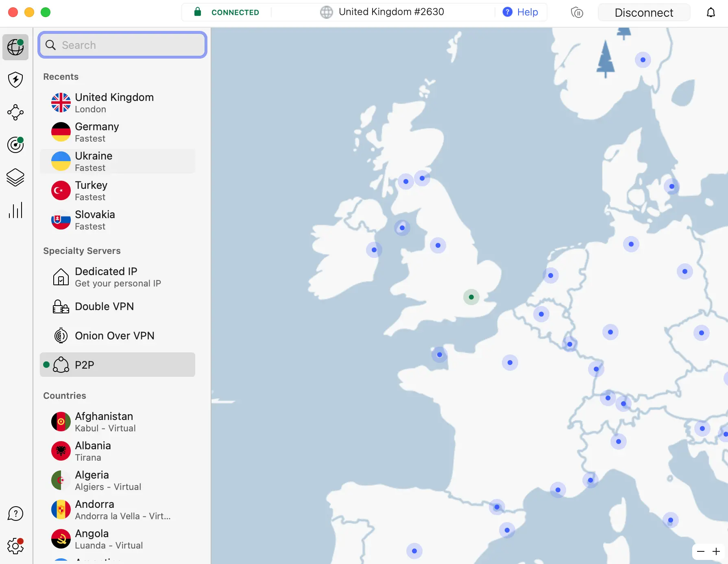Open Meshnet nodes icon in sidebar
This screenshot has width=728, height=564.
point(15,112)
